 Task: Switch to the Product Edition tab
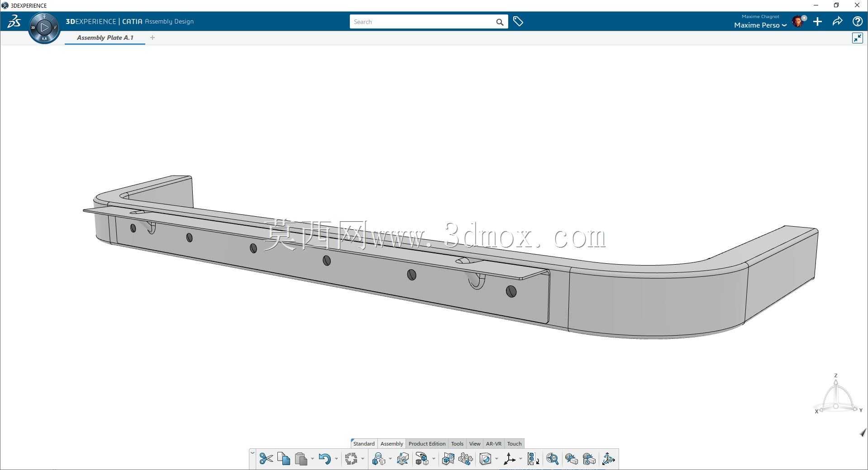[427, 444]
